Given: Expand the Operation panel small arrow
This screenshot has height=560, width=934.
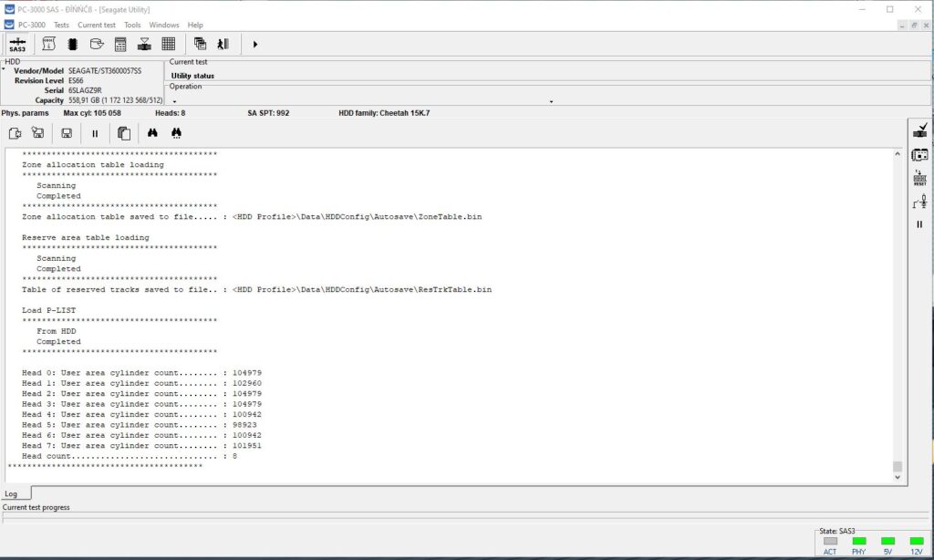Looking at the screenshot, I should pos(174,102).
